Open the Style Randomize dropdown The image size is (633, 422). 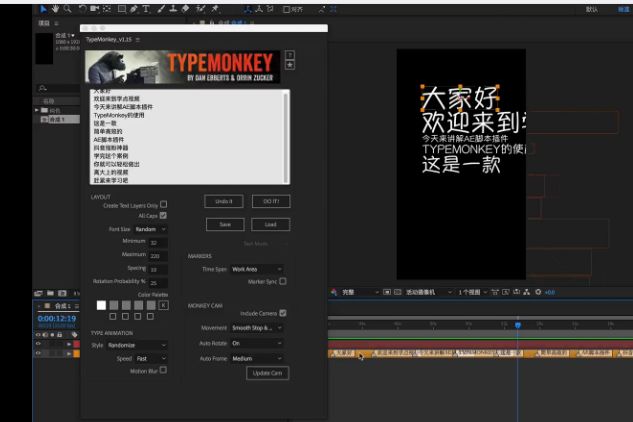click(137, 345)
